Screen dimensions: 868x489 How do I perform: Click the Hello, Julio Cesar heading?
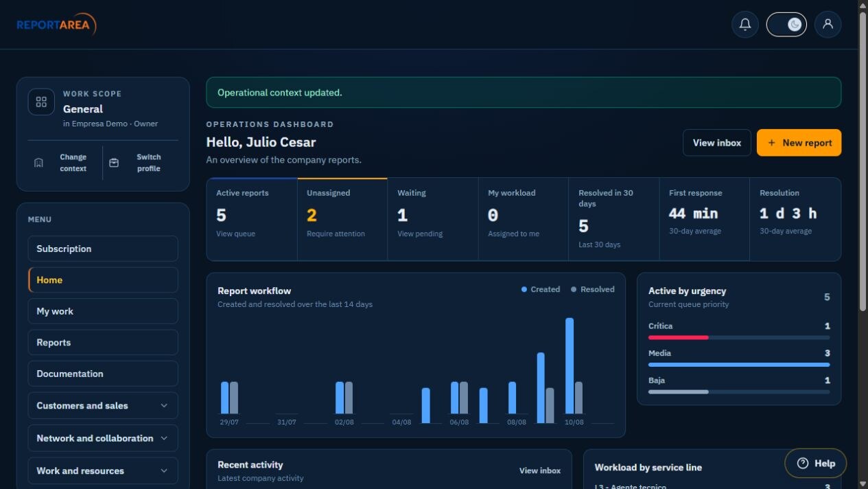pos(261,142)
